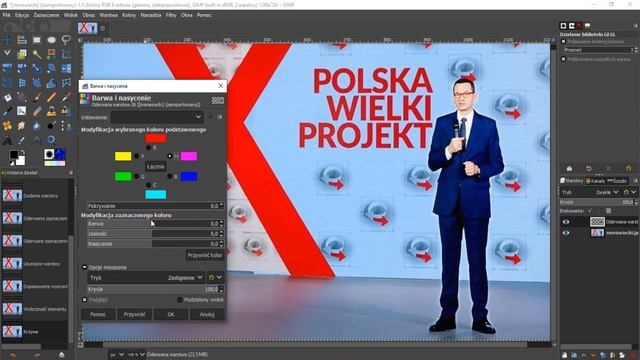640x360 pixels.
Task: Select the Airbrush tool
Action: tap(66, 98)
